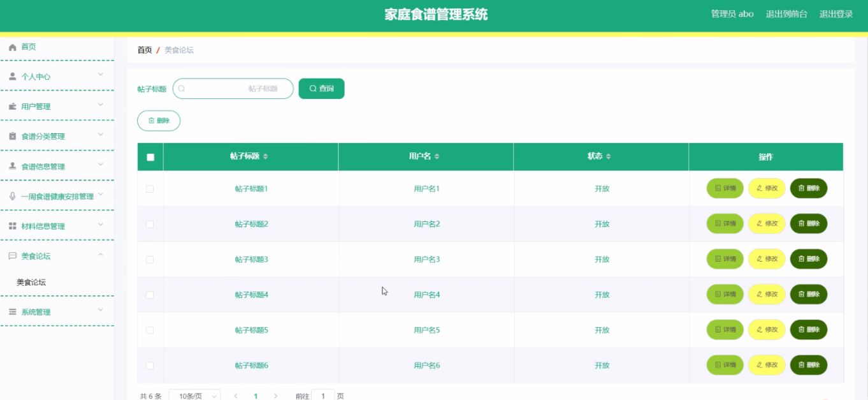Check the row for 帖子标题4
868x400 pixels.
(150, 295)
